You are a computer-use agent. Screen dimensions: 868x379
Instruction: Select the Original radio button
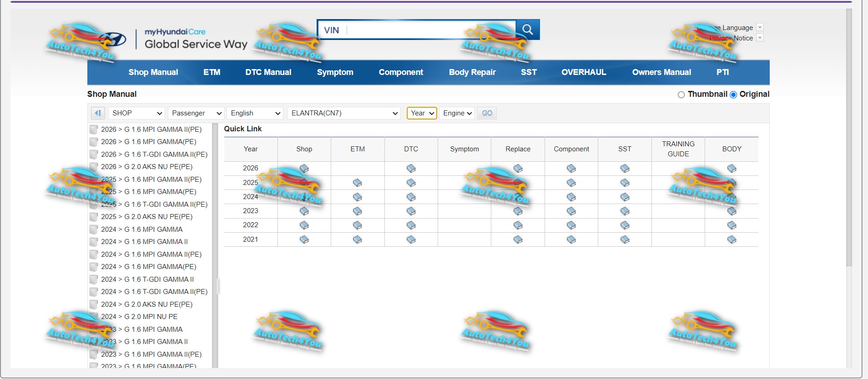(x=733, y=95)
